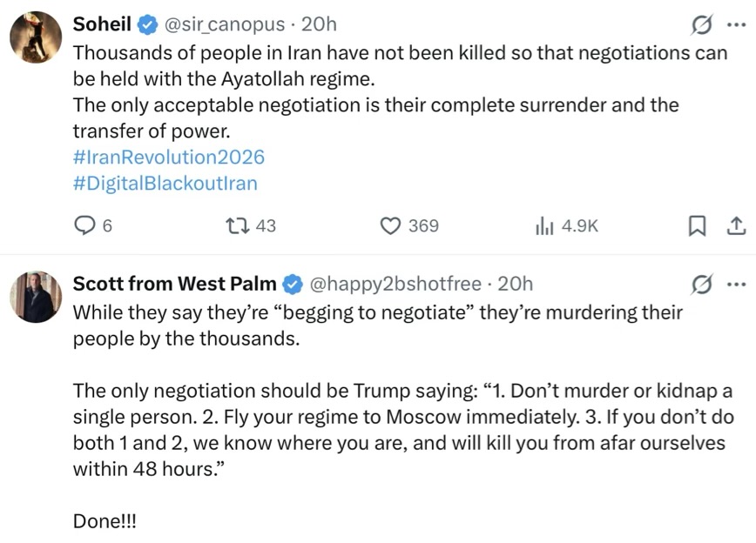Reply to Soheil's post
The image size is (756, 543).
(x=84, y=225)
